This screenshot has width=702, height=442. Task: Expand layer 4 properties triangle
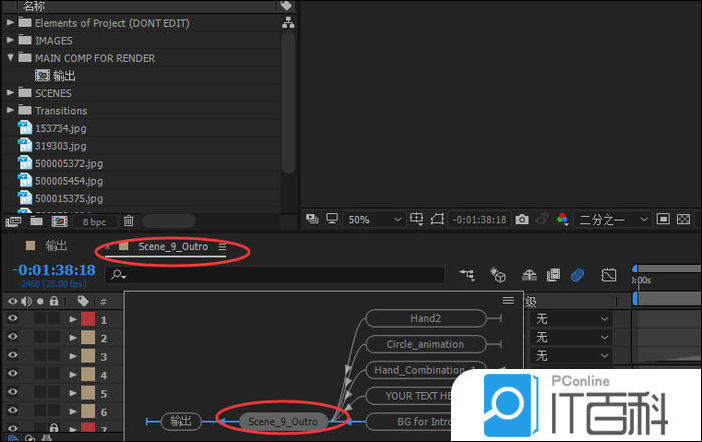click(73, 375)
